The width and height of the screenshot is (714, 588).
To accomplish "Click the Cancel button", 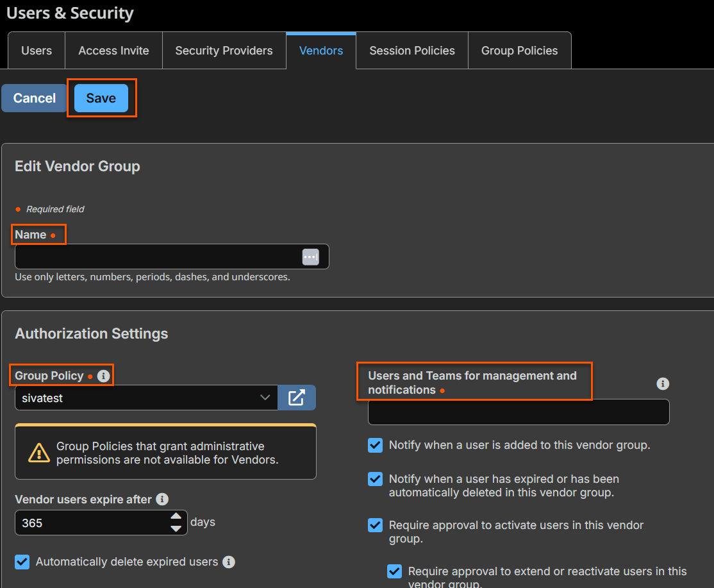I will point(34,98).
